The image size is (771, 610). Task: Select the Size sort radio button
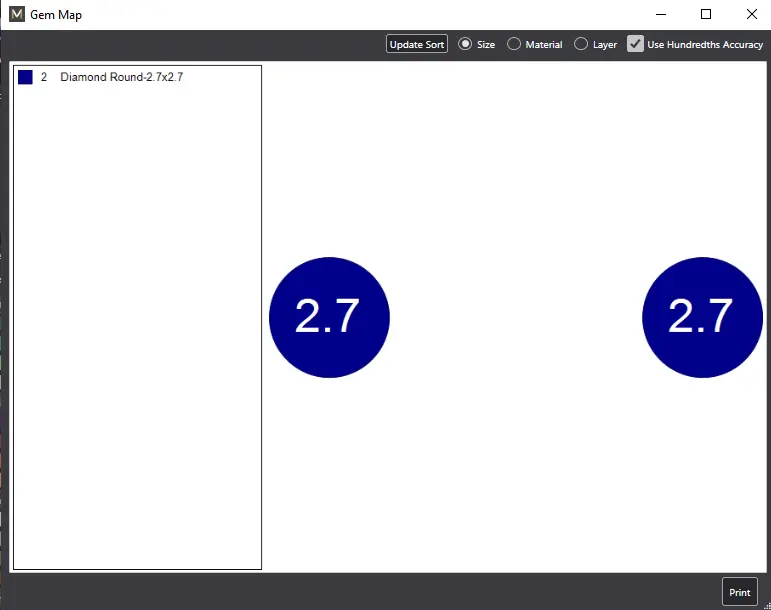[x=465, y=44]
